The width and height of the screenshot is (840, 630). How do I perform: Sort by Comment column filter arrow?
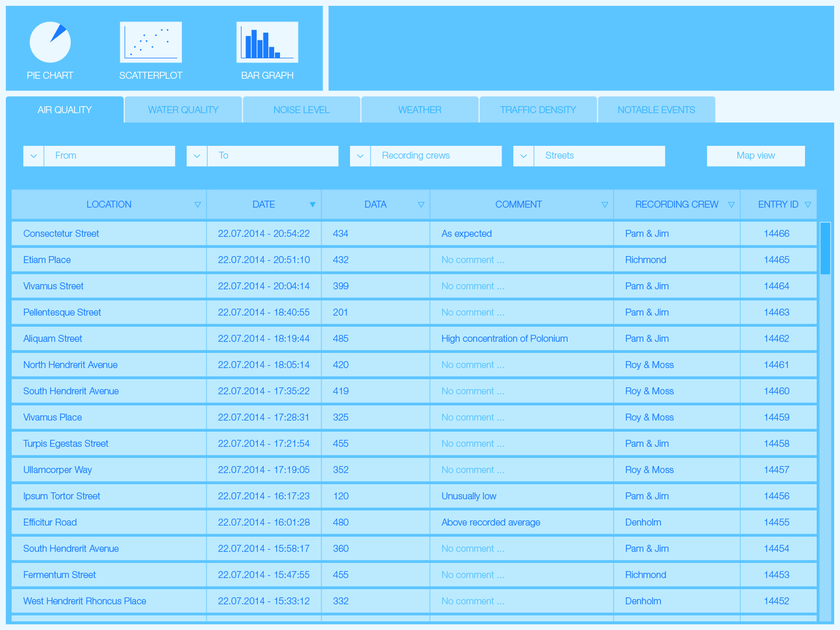click(605, 205)
